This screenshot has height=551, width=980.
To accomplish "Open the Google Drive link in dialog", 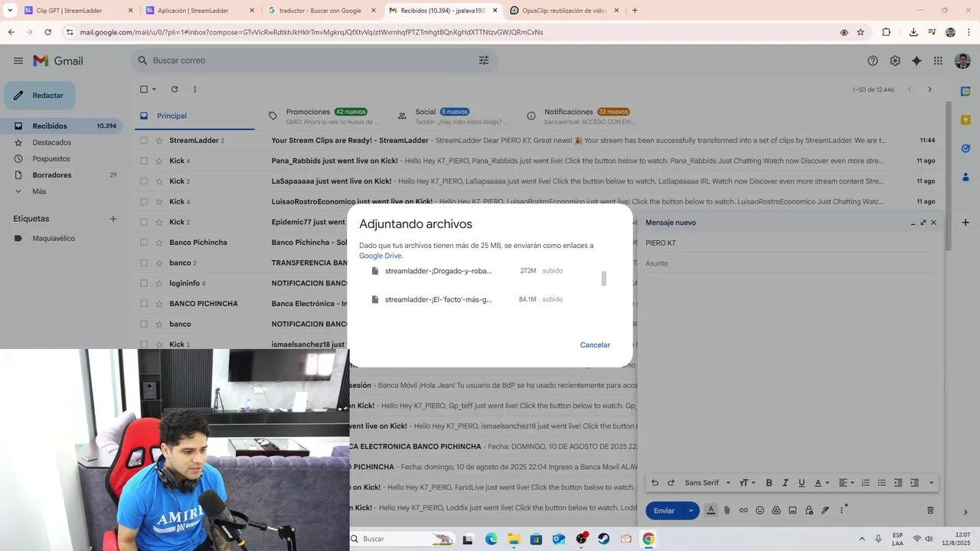I will [x=381, y=256].
